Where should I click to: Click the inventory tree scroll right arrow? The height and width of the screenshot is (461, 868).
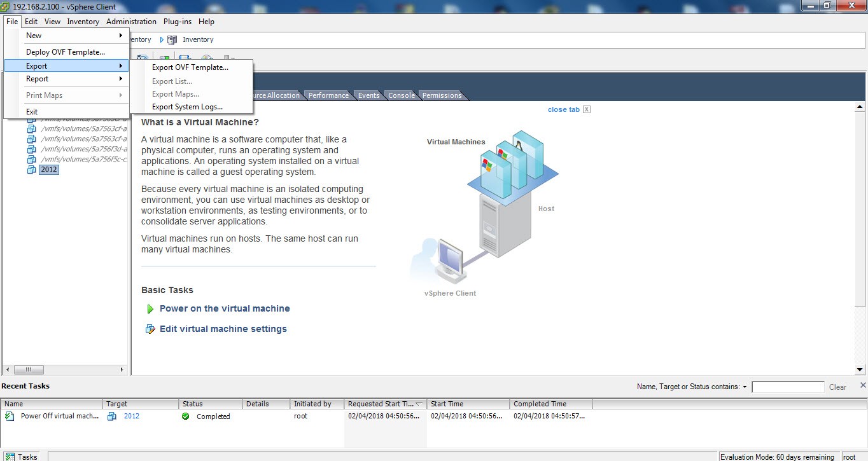(x=123, y=369)
